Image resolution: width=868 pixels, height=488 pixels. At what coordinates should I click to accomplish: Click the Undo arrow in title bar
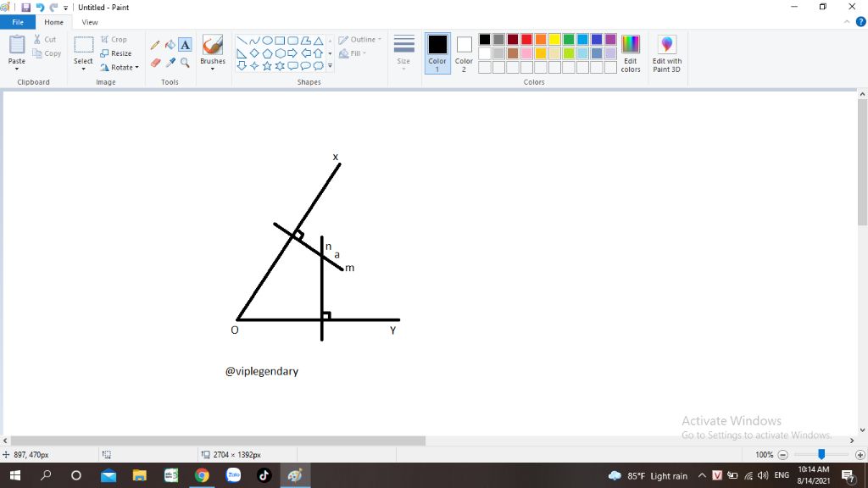[40, 7]
